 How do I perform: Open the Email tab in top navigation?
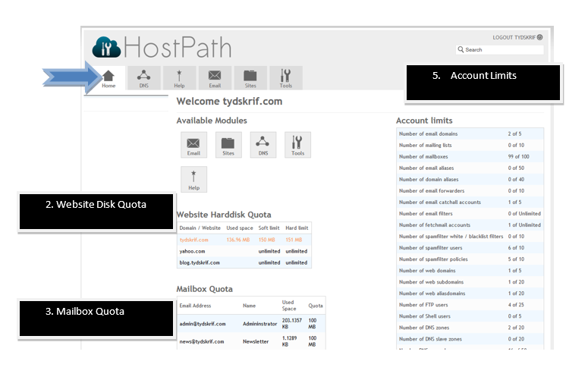pos(215,78)
